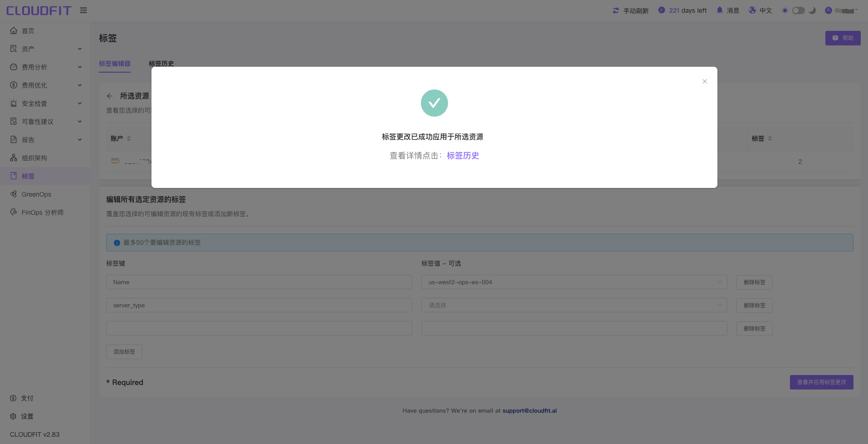This screenshot has width=868, height=444.
Task: Go to 首页 home in sidebar
Action: 28,31
